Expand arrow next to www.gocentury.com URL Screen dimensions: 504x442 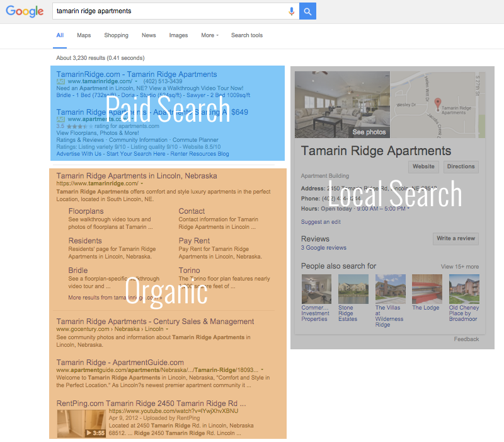click(x=167, y=329)
